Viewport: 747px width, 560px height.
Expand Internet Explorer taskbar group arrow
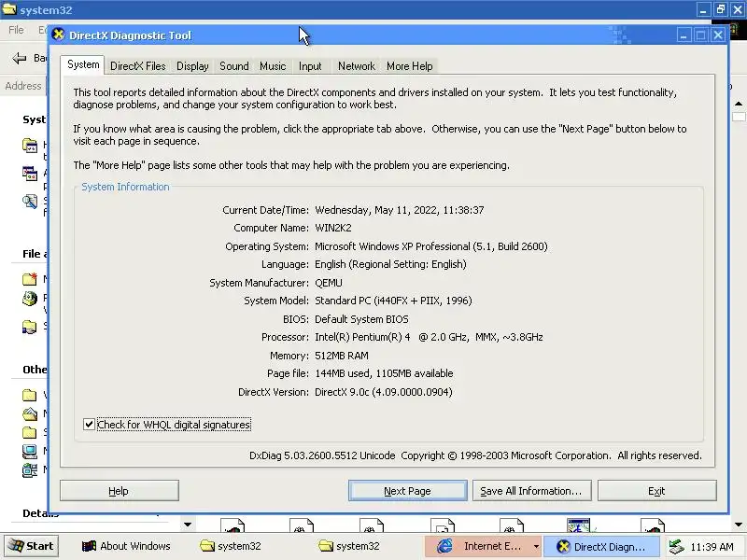click(x=536, y=546)
